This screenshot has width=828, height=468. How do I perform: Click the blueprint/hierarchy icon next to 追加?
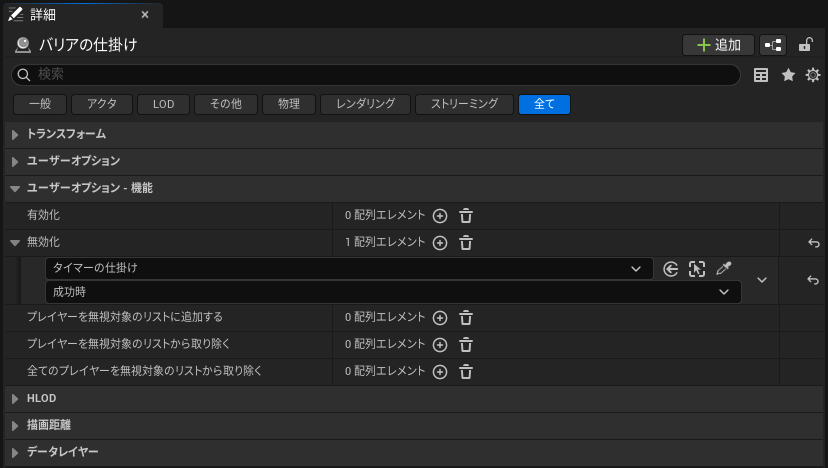(x=772, y=45)
